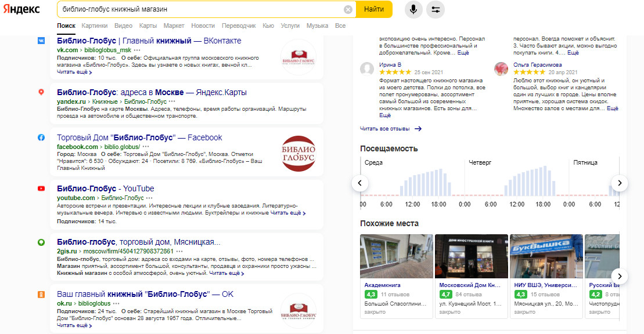Viewport: 644px width, 334px height.
Task: Open the Карты tab
Action: 148,26
